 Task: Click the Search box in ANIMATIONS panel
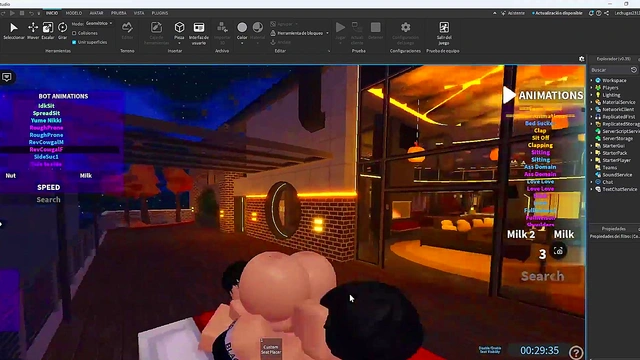pyautogui.click(x=542, y=276)
